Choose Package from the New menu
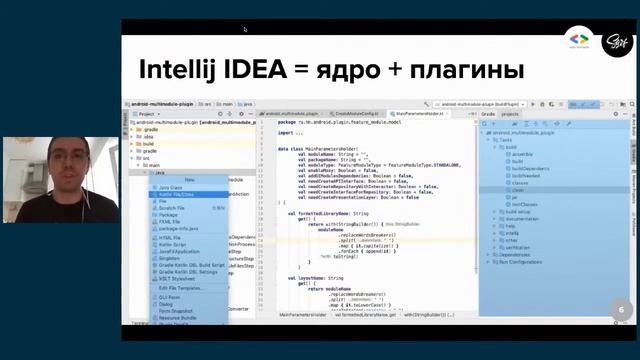Image resolution: width=640 pixels, height=360 pixels. tap(189, 215)
